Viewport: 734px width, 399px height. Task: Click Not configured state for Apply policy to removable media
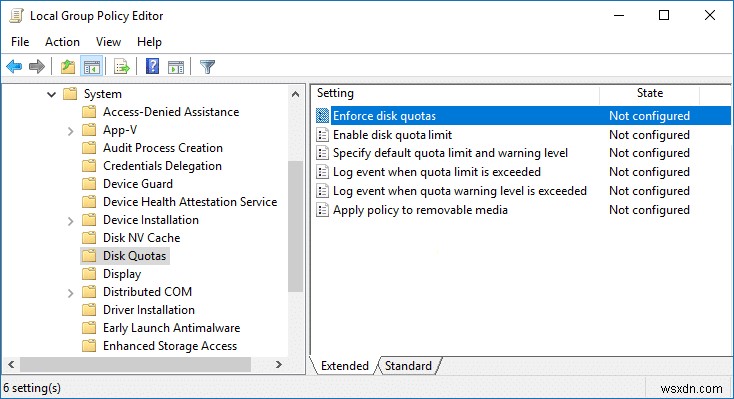[x=649, y=210]
